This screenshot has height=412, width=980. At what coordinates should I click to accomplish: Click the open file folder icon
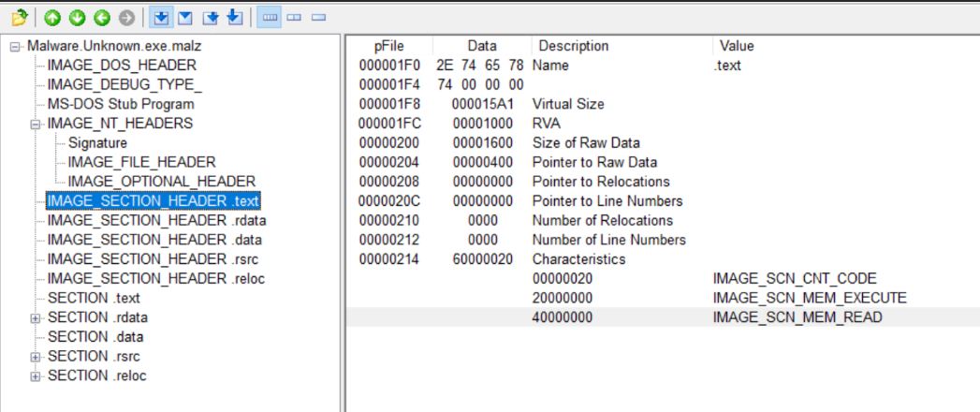click(x=19, y=18)
